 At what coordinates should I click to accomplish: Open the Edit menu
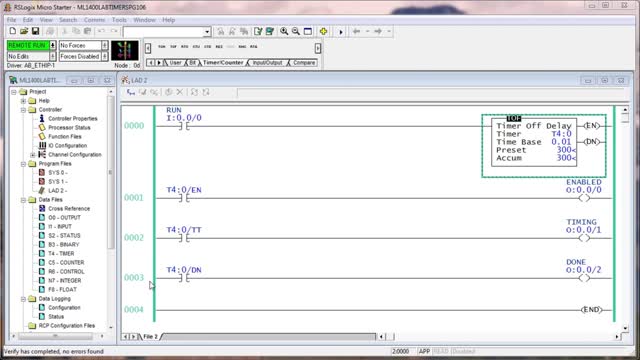click(28, 20)
